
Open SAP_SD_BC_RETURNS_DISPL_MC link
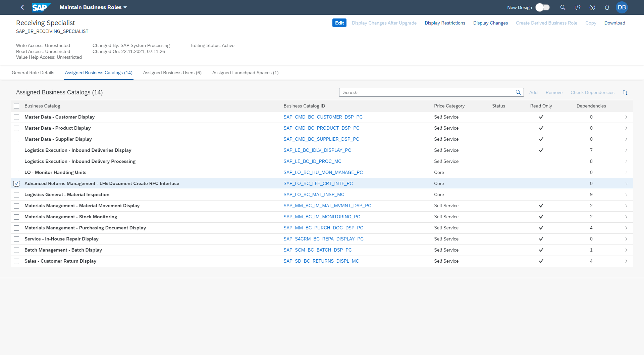point(321,261)
